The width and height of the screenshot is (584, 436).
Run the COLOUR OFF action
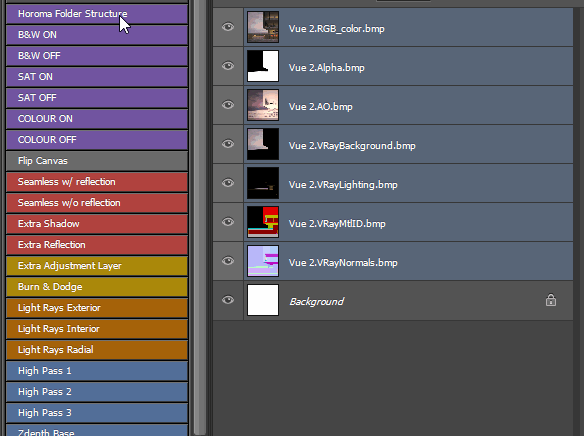pos(96,140)
